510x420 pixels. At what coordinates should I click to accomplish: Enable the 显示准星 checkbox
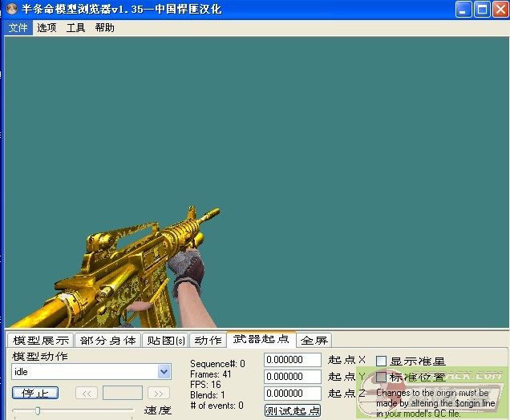(x=381, y=361)
